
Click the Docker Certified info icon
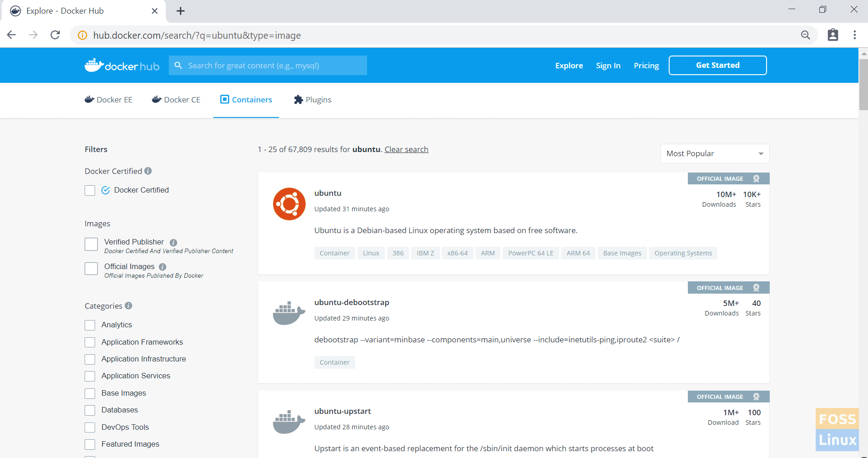(x=148, y=171)
